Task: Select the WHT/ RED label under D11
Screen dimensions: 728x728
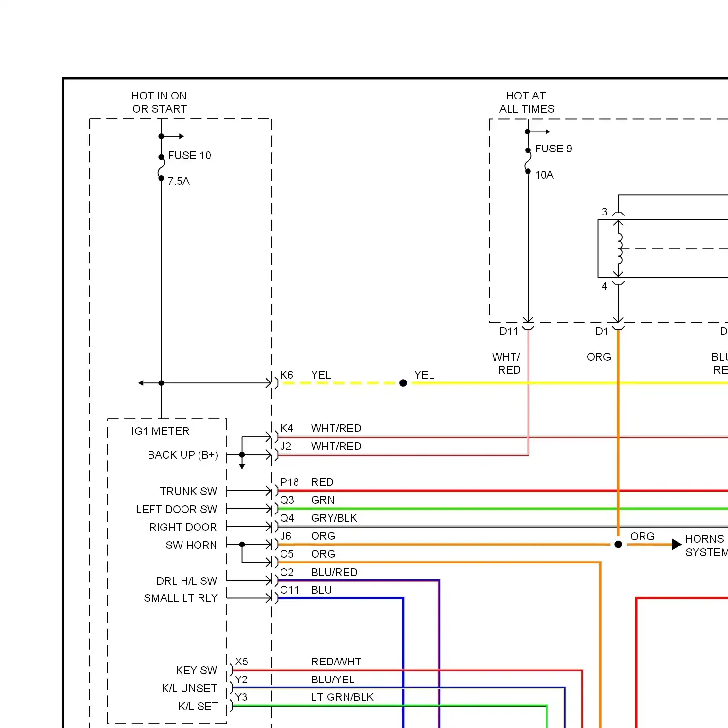Action: pos(506,364)
